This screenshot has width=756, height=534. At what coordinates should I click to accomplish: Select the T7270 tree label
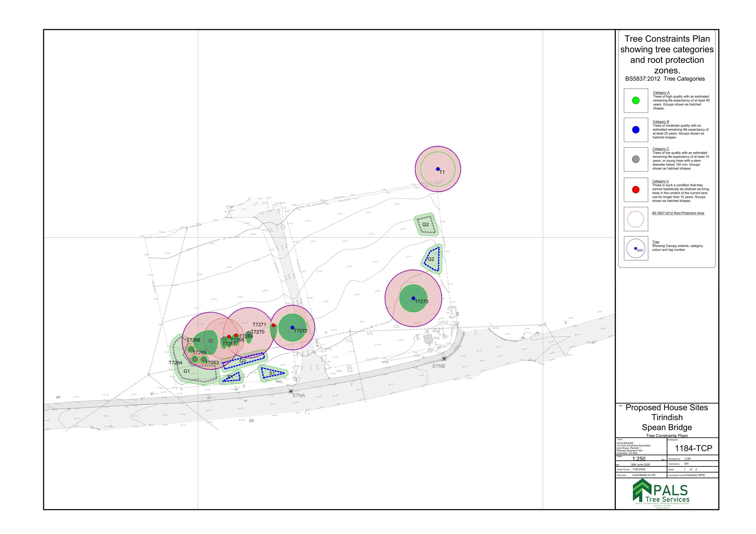(x=257, y=332)
